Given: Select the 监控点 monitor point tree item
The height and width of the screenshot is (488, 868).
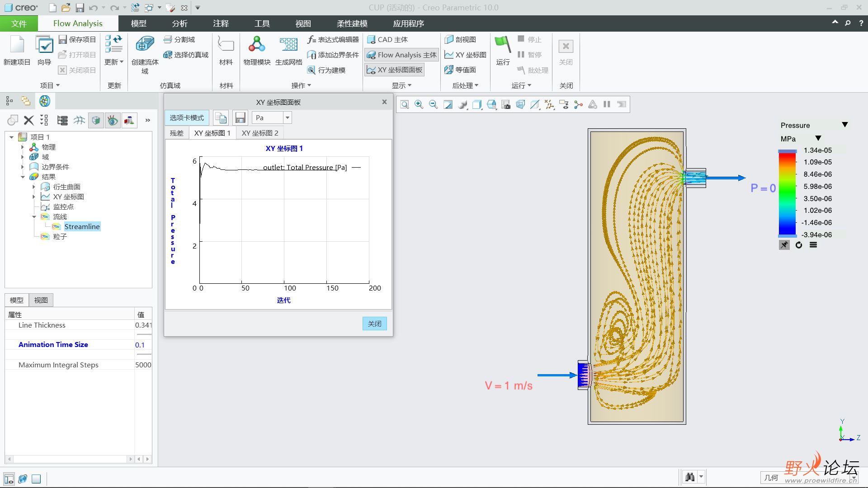Looking at the screenshot, I should [x=63, y=207].
